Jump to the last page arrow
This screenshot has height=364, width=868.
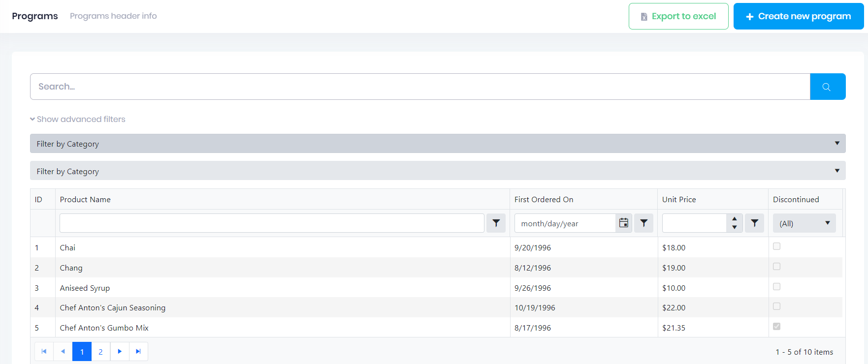point(138,351)
